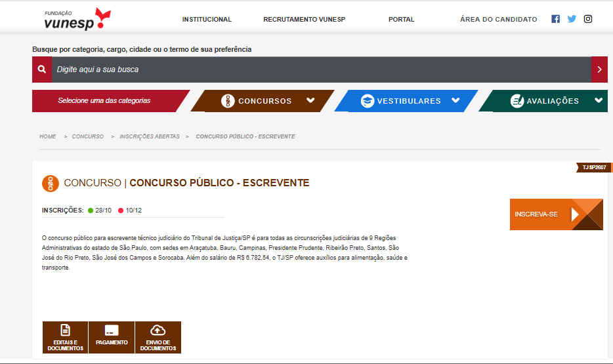Open Pagamento card icon button
The width and height of the screenshot is (613, 364).
(x=112, y=331)
